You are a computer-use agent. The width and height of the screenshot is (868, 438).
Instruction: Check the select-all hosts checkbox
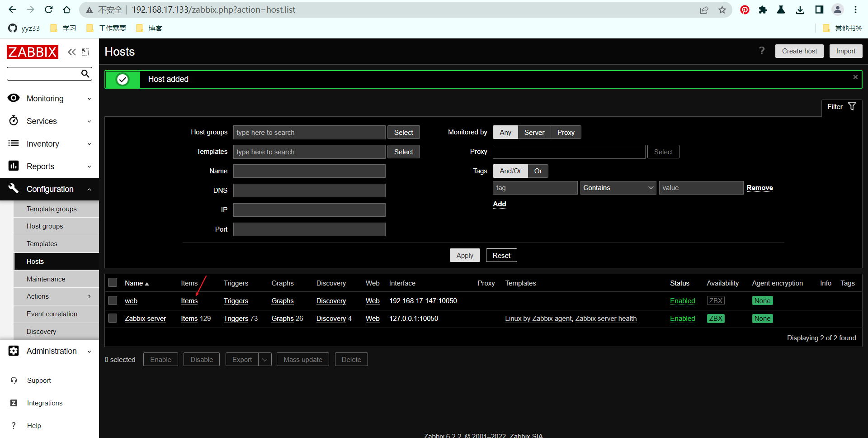pos(113,283)
